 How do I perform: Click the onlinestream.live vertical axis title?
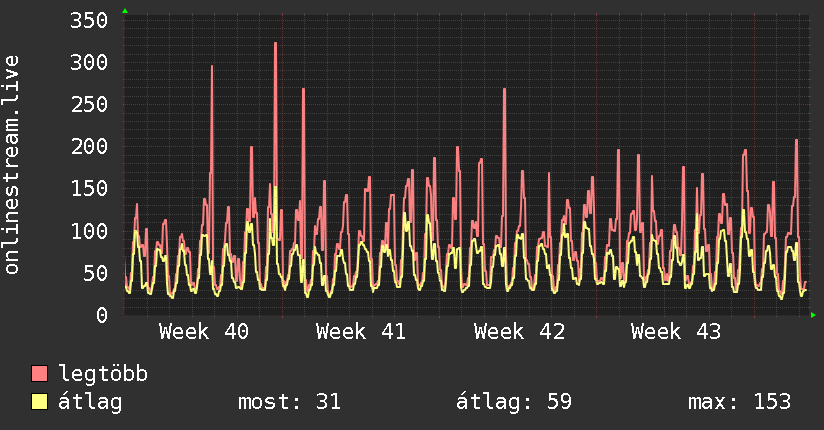click(12, 165)
